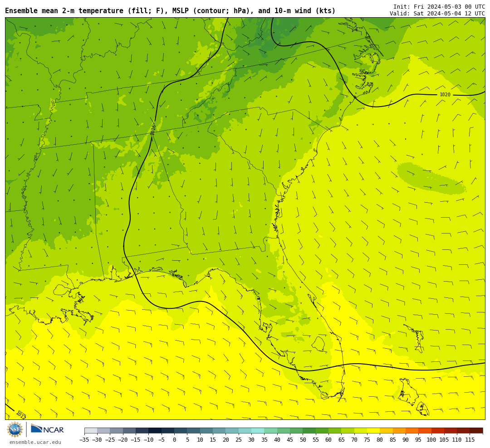The height and width of the screenshot is (448, 490).
Task: Click the 1012 isobar contour label
Action: coord(21,415)
